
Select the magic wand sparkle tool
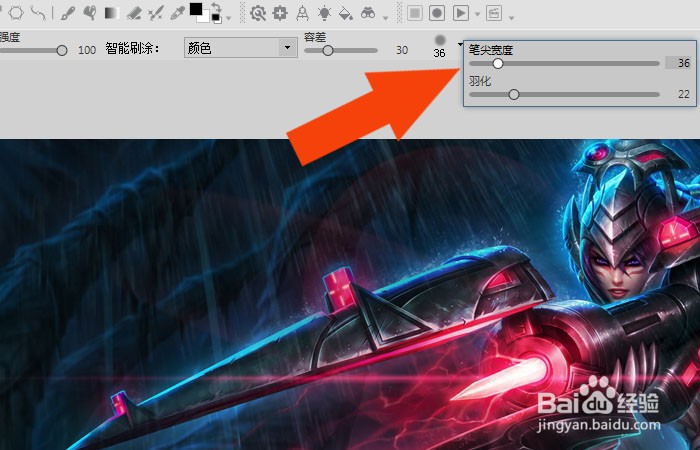pos(156,13)
